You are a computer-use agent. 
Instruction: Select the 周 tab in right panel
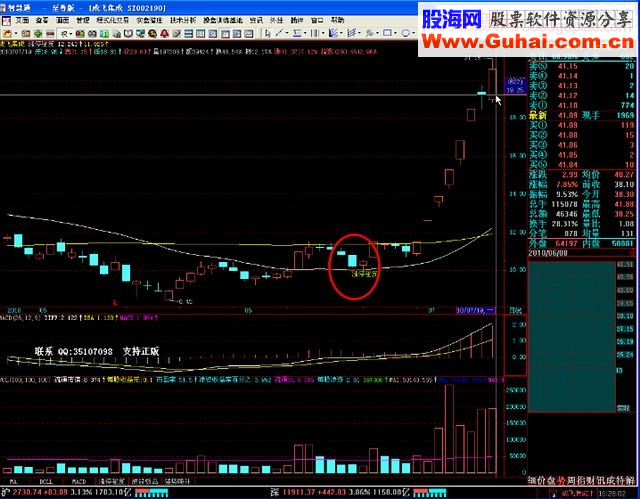click(x=571, y=481)
